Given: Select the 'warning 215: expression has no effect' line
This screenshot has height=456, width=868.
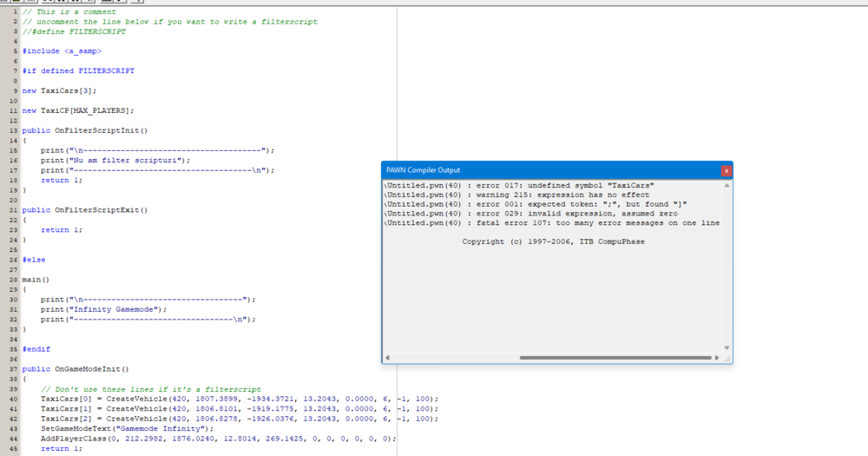Looking at the screenshot, I should (517, 195).
